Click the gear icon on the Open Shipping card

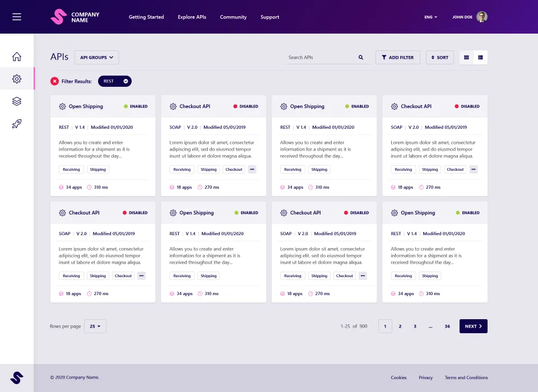tap(62, 106)
